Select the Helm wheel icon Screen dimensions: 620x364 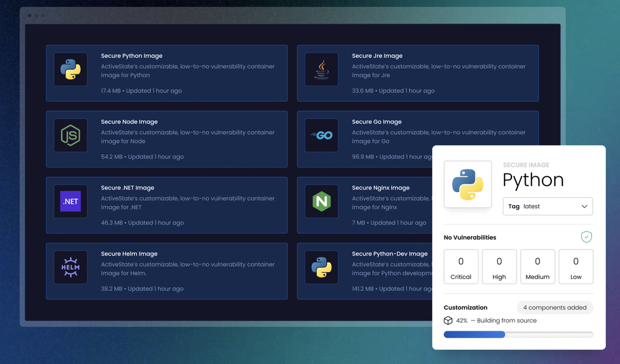[x=70, y=267]
